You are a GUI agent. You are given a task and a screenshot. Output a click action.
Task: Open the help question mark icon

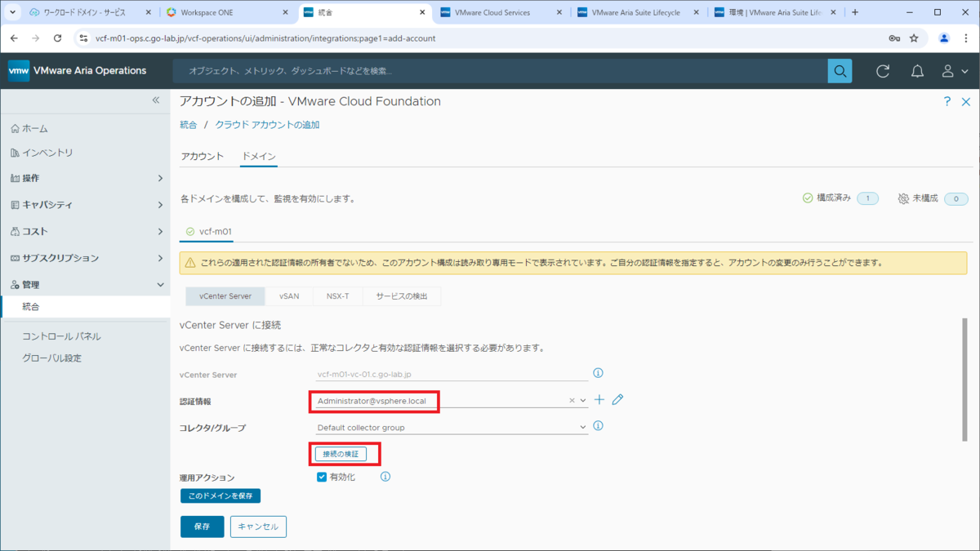947,102
